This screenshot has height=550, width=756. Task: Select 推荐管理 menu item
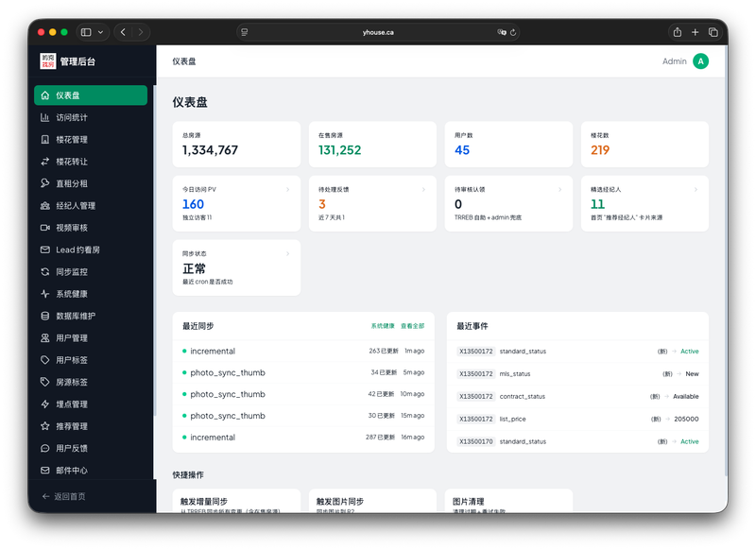[x=91, y=426]
